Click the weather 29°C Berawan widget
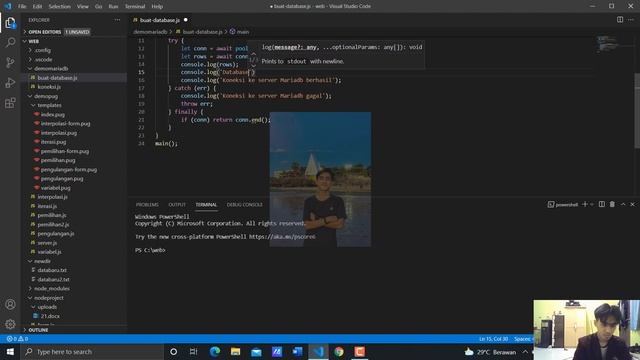The height and width of the screenshot is (360, 640). (x=491, y=352)
